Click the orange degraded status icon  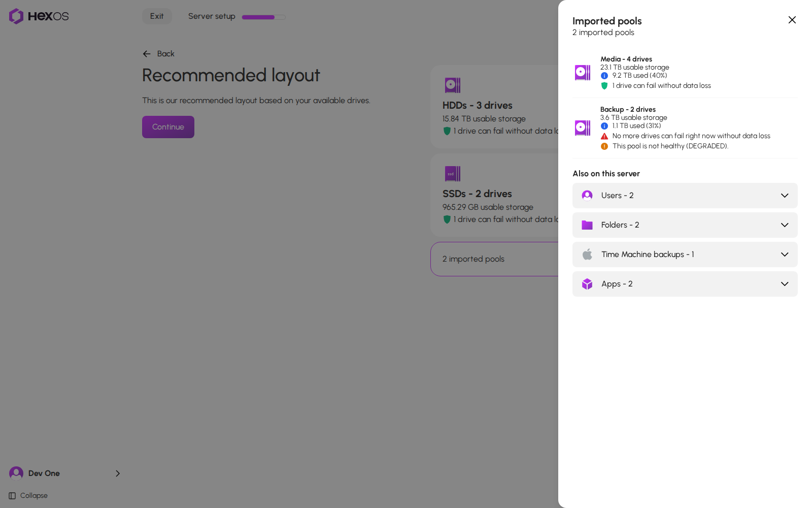[x=604, y=146]
